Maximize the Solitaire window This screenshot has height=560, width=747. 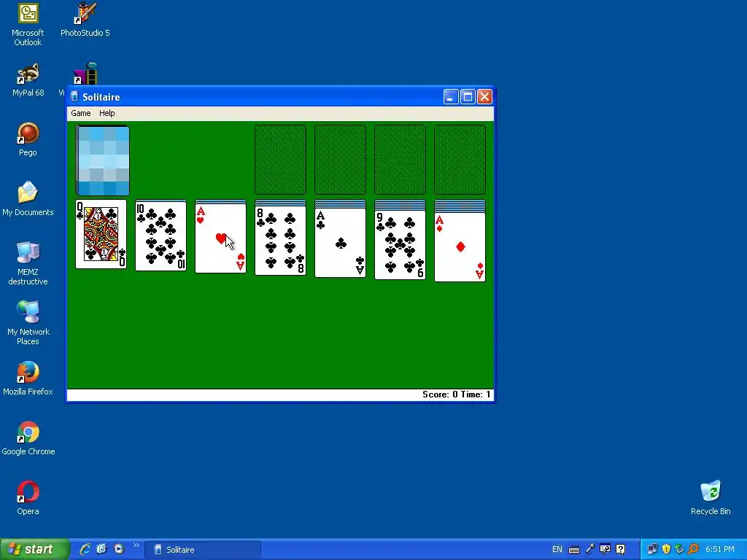click(x=468, y=97)
